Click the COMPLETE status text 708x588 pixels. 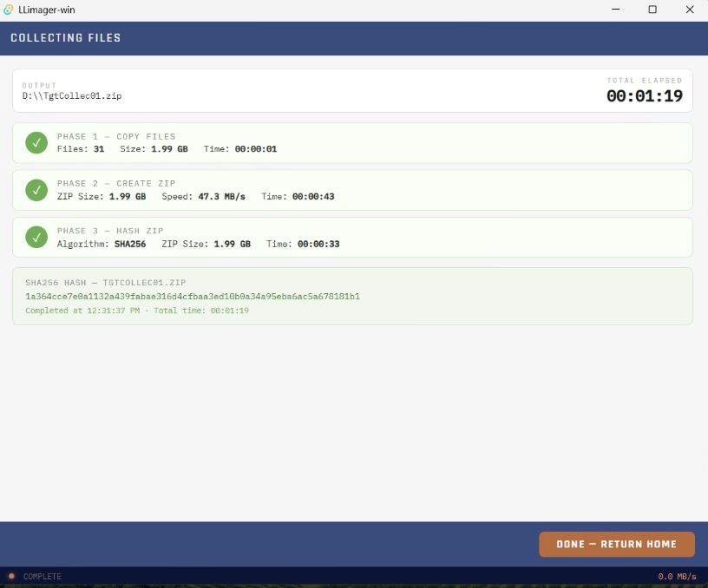42,576
